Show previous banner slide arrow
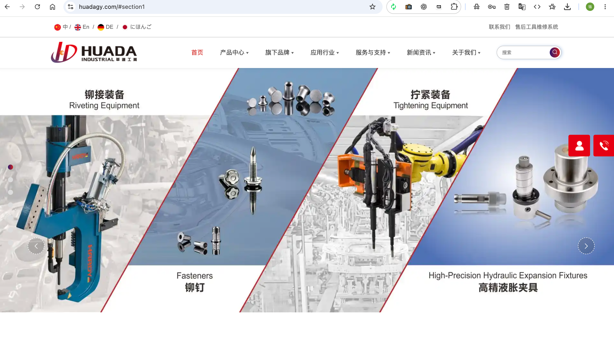Screen dimensions: 614x364 tap(36, 246)
